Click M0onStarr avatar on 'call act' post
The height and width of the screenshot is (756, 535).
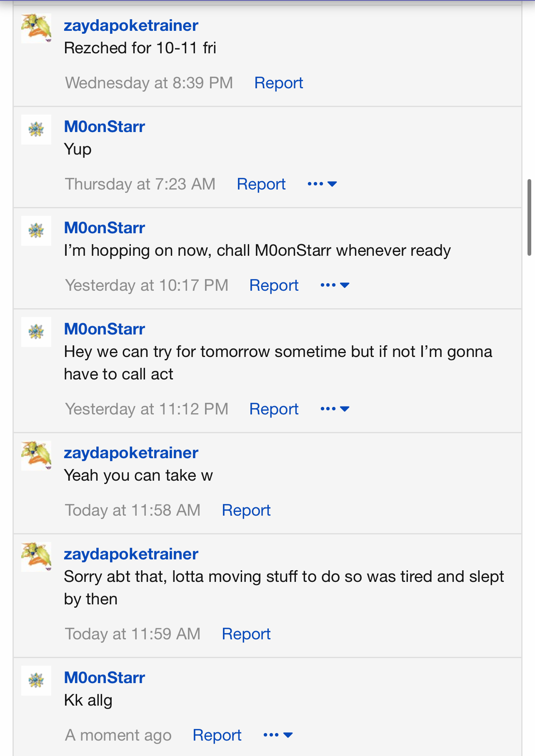36,332
